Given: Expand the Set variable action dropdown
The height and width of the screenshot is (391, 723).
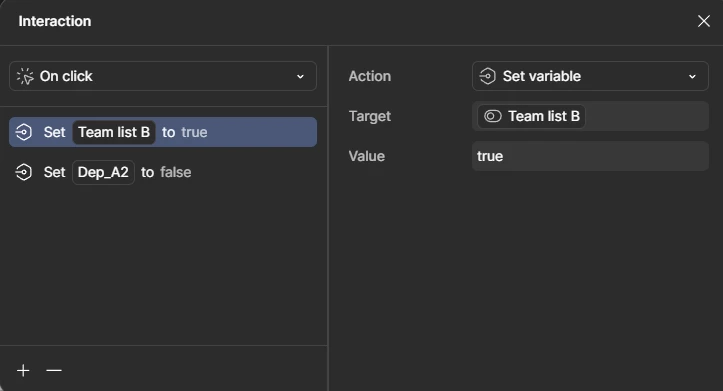Looking at the screenshot, I should coord(590,76).
